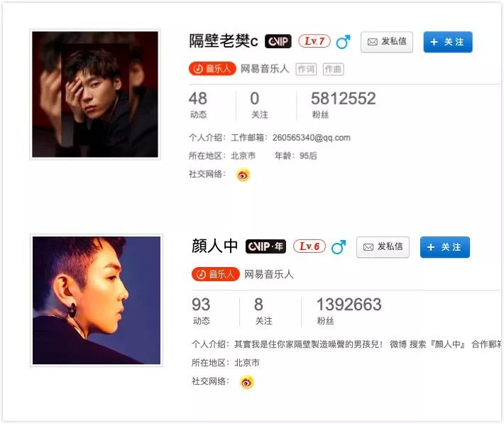The image size is (504, 424).
Task: Click the 音乐人 badge under 颜人中
Action: (215, 274)
